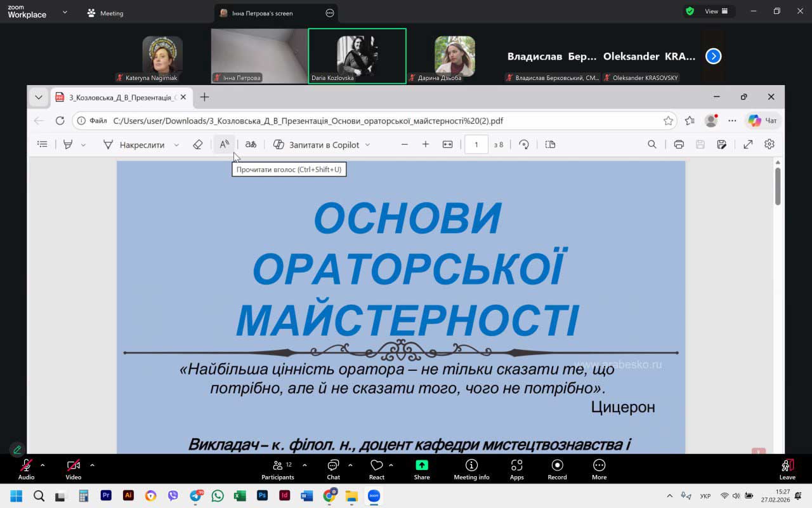This screenshot has height=508, width=812.
Task: Leave the Zoom meeting
Action: (787, 468)
